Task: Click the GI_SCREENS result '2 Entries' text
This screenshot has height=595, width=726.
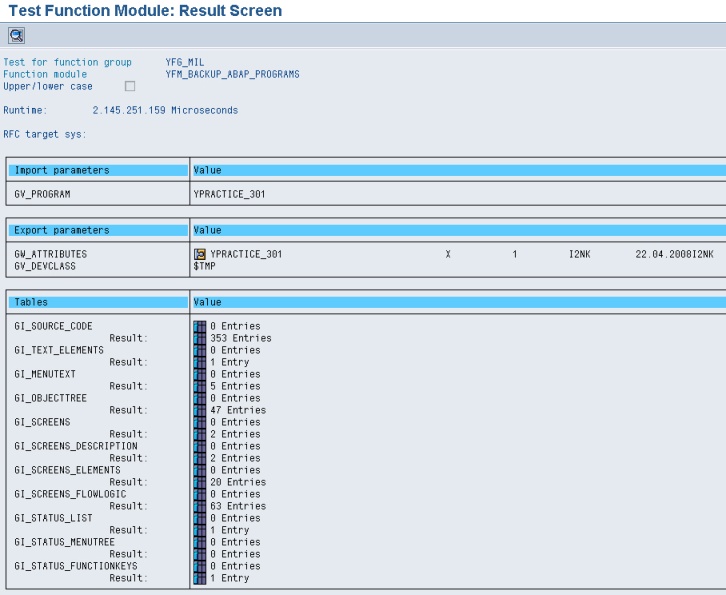Action: [235, 434]
